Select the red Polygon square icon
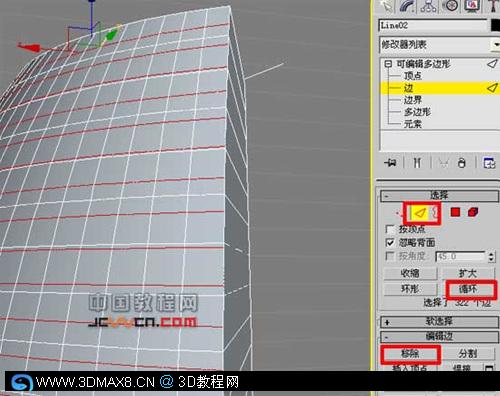500x396 pixels. [x=455, y=212]
